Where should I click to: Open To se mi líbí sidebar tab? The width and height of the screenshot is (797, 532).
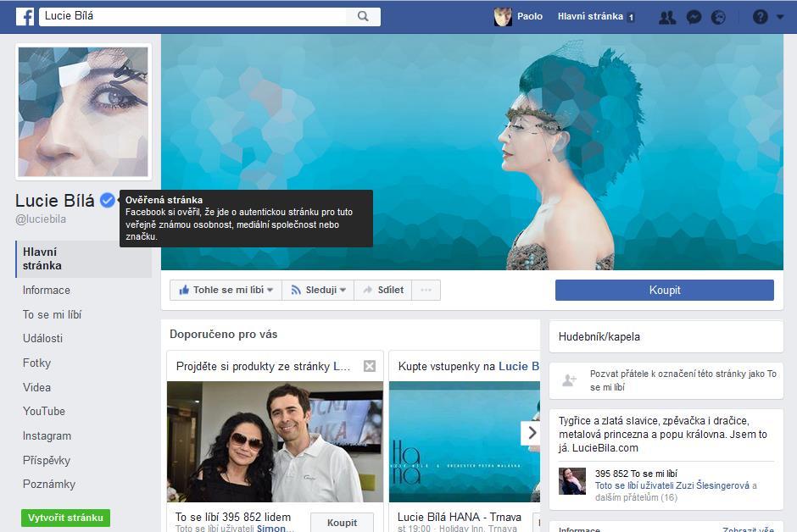coord(52,315)
